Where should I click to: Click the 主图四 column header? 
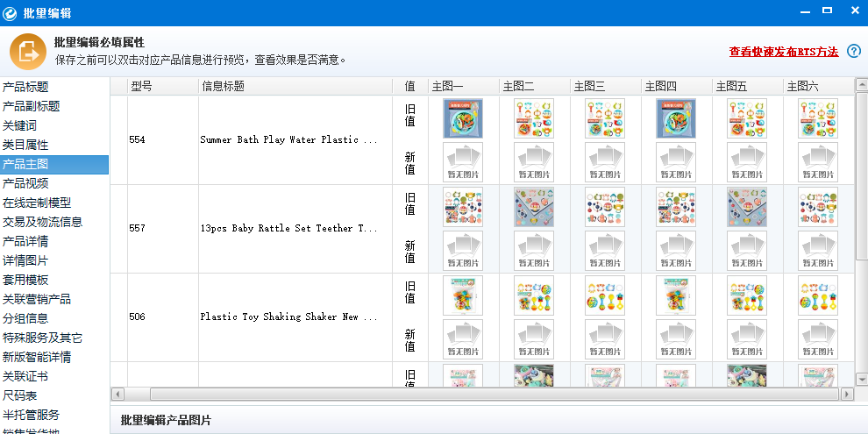[676, 86]
